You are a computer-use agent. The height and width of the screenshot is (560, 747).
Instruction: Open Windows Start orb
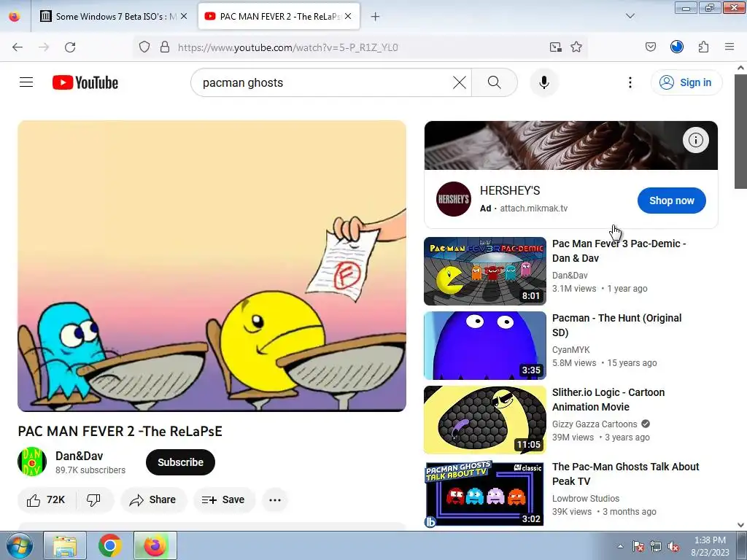point(20,545)
